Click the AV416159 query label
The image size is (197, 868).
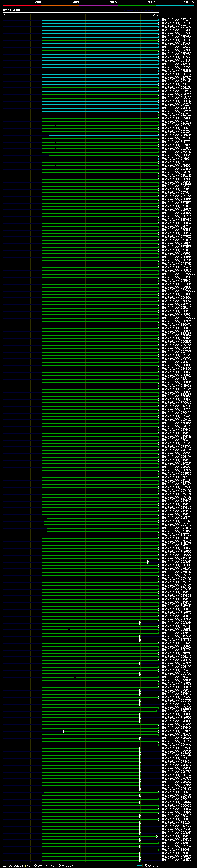11,10
